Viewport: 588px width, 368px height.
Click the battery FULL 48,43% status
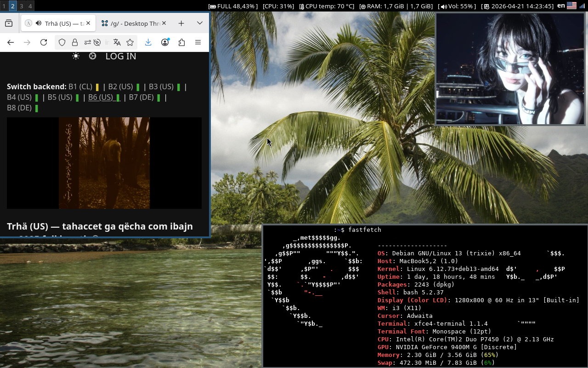click(x=232, y=6)
